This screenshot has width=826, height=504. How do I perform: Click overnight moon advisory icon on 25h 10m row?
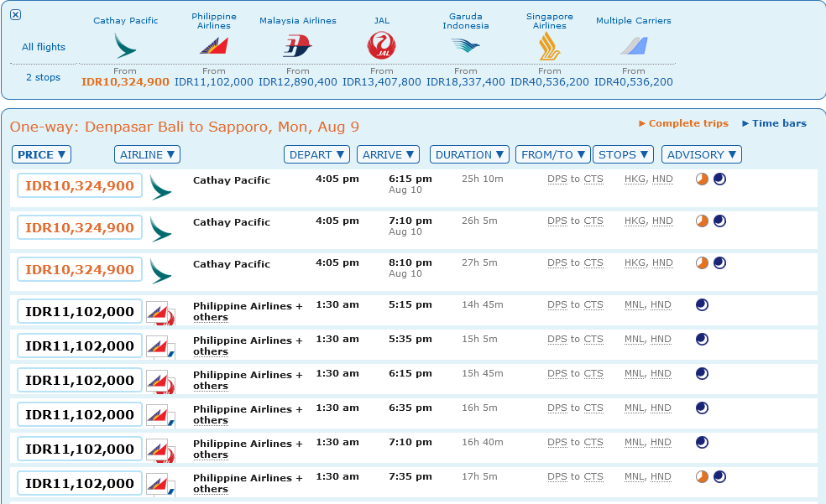[719, 179]
